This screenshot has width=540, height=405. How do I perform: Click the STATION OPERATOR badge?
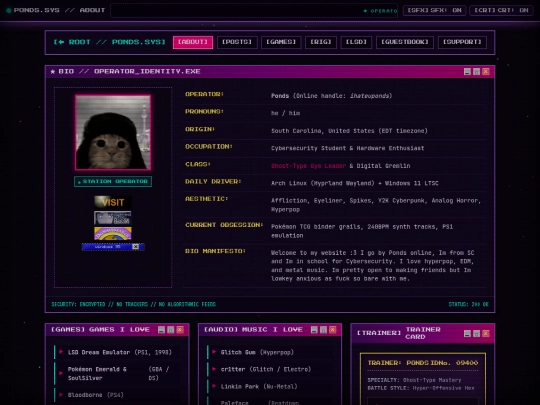(x=113, y=181)
